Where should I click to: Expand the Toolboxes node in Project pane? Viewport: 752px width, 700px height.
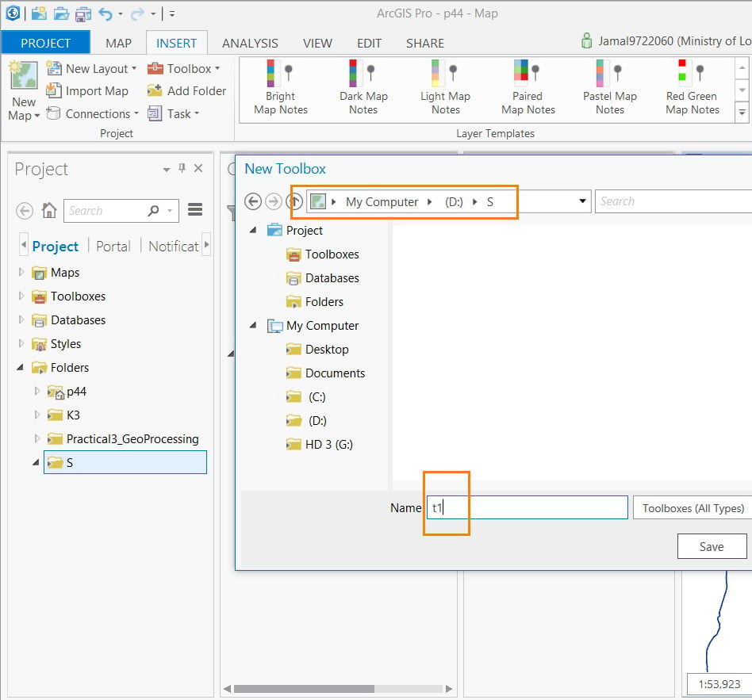click(x=21, y=296)
